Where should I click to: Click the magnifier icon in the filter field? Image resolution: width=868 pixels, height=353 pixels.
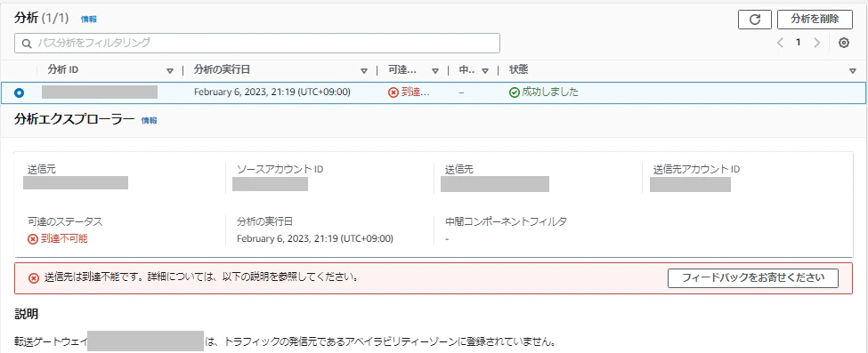[26, 44]
